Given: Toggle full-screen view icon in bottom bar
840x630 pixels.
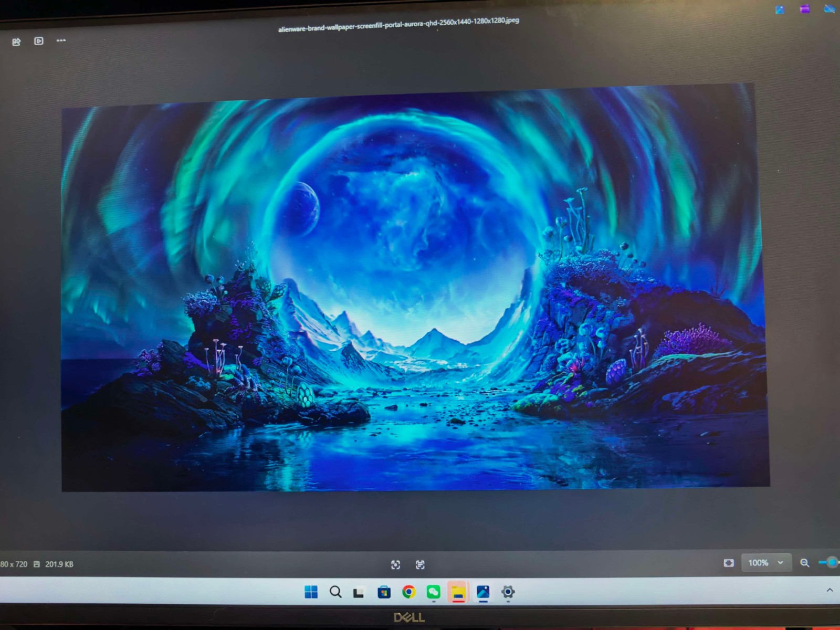Looking at the screenshot, I should pyautogui.click(x=396, y=565).
